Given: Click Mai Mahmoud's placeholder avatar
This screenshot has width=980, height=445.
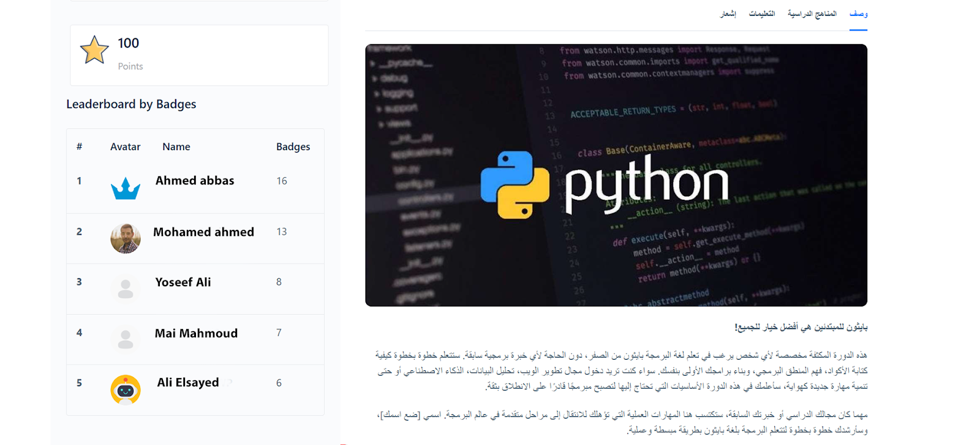Looking at the screenshot, I should [x=126, y=339].
